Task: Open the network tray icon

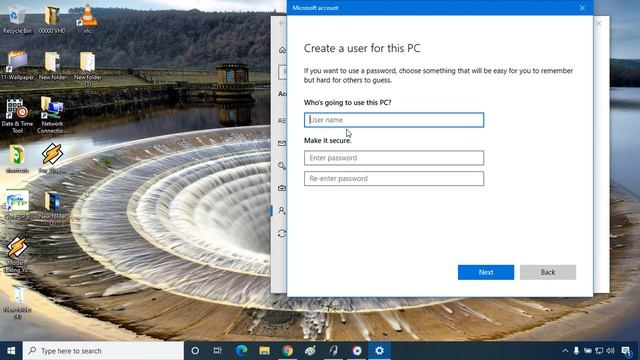Action: click(x=599, y=351)
